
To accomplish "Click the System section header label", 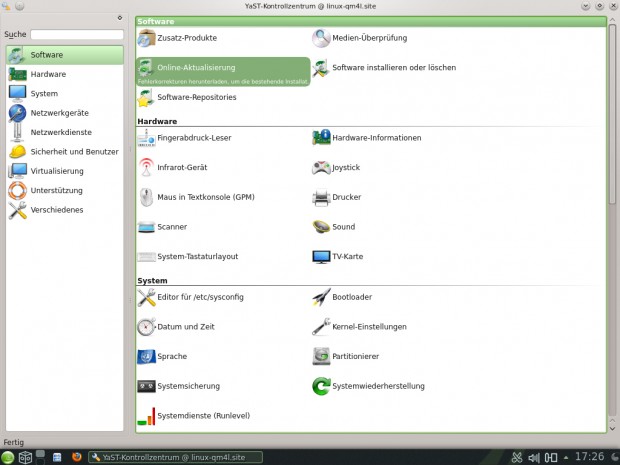I will 152,281.
